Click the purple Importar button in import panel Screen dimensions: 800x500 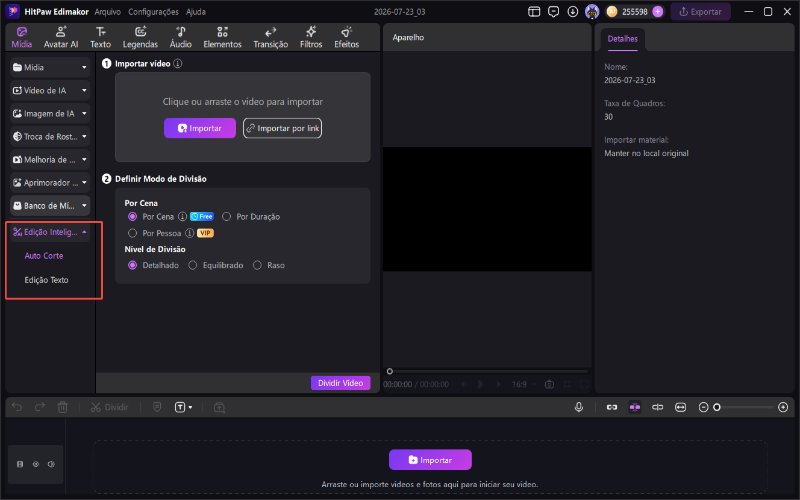pyautogui.click(x=200, y=128)
